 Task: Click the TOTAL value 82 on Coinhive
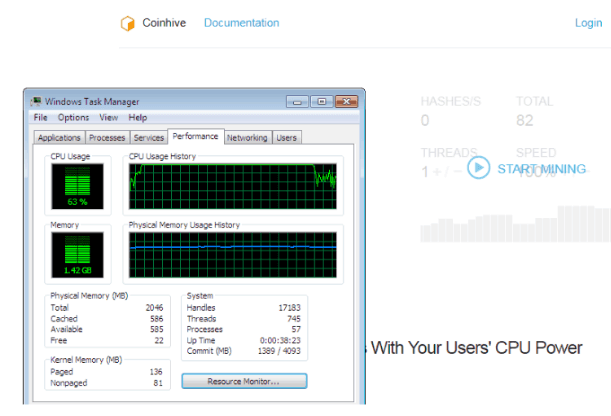point(524,120)
